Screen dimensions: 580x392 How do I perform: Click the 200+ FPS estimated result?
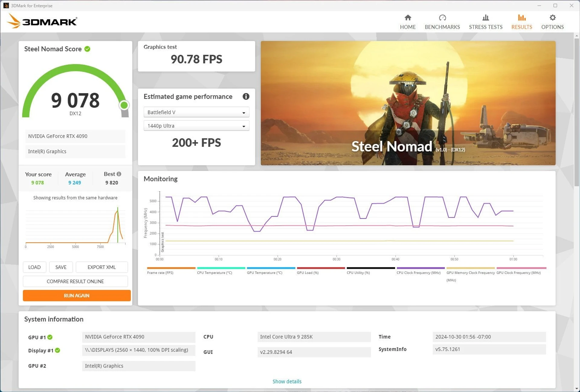196,143
